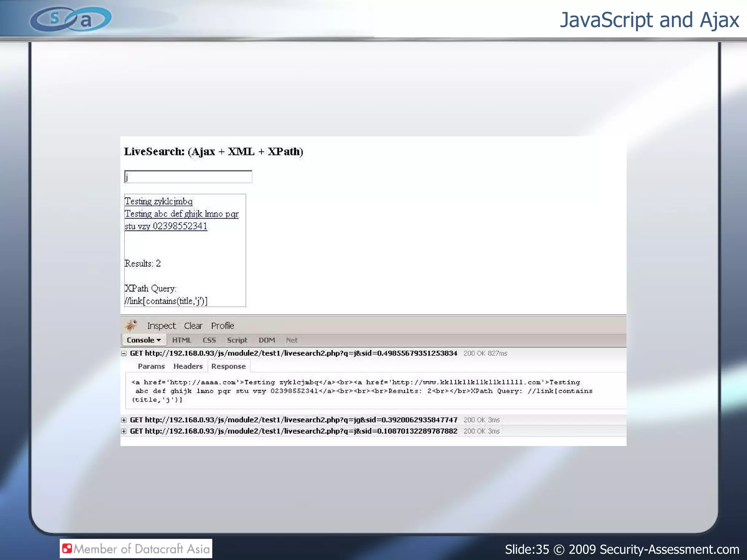Image resolution: width=747 pixels, height=560 pixels.
Task: Open the 'Testing zyklcjmbq' link
Action: coord(158,201)
